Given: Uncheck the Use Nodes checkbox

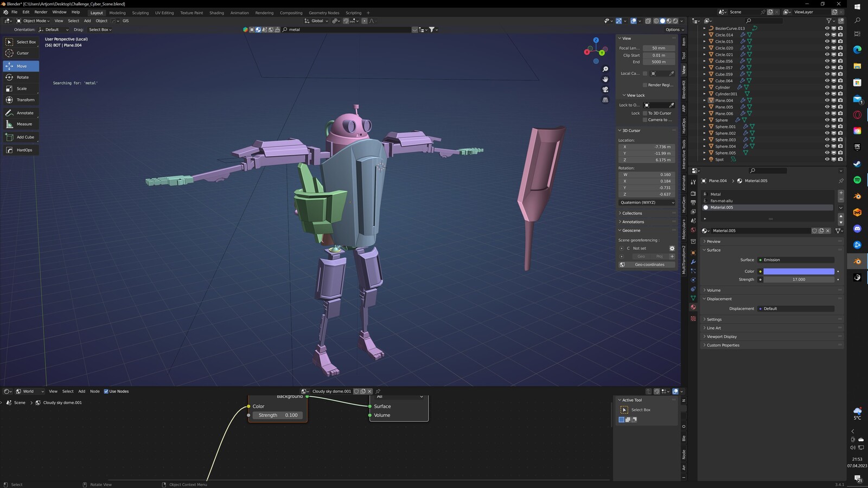Looking at the screenshot, I should pos(106,391).
